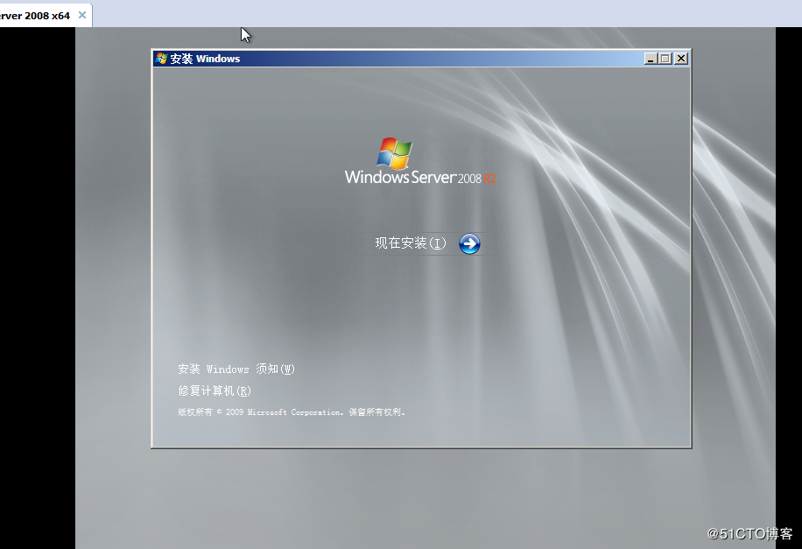Switch to the Server 2008 x64 tab
The image size is (802, 549).
point(35,15)
